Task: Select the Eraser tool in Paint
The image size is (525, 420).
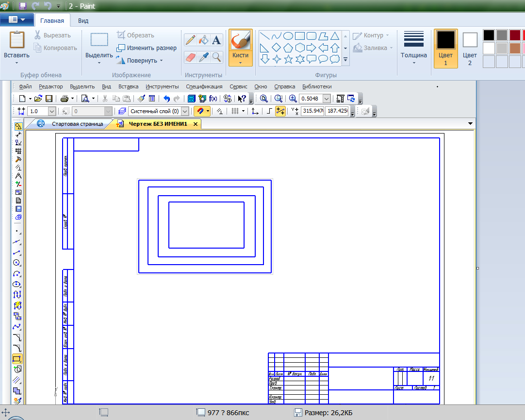Action: pyautogui.click(x=190, y=57)
